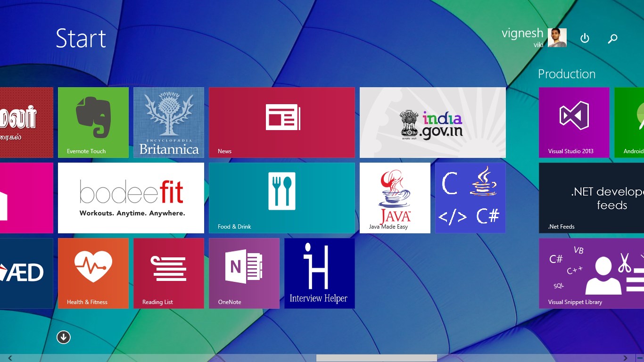Launch the bodeefit workouts tile
Image resolution: width=644 pixels, height=362 pixels.
tap(131, 198)
